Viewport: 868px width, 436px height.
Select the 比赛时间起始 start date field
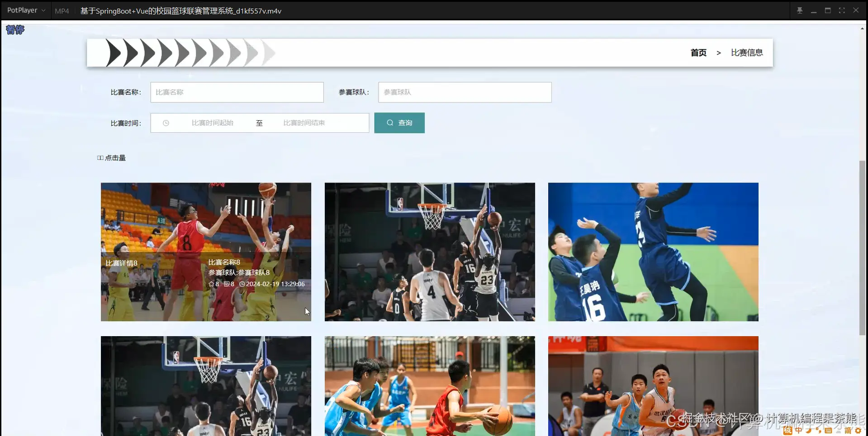[213, 123]
